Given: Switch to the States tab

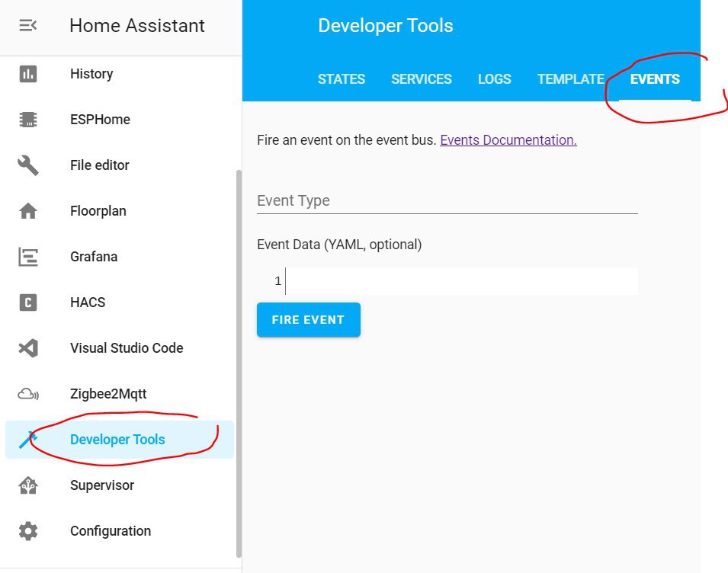Looking at the screenshot, I should (x=342, y=79).
